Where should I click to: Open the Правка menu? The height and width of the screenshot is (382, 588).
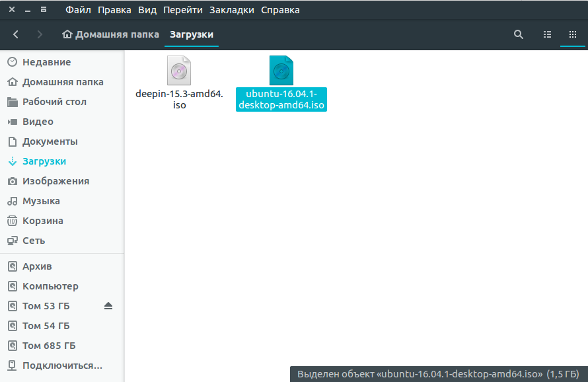coord(114,10)
